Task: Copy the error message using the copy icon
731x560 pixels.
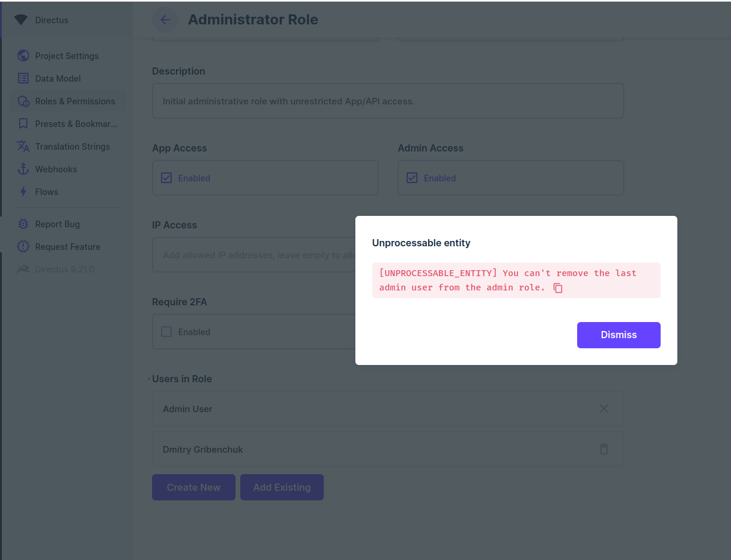Action: pos(558,287)
